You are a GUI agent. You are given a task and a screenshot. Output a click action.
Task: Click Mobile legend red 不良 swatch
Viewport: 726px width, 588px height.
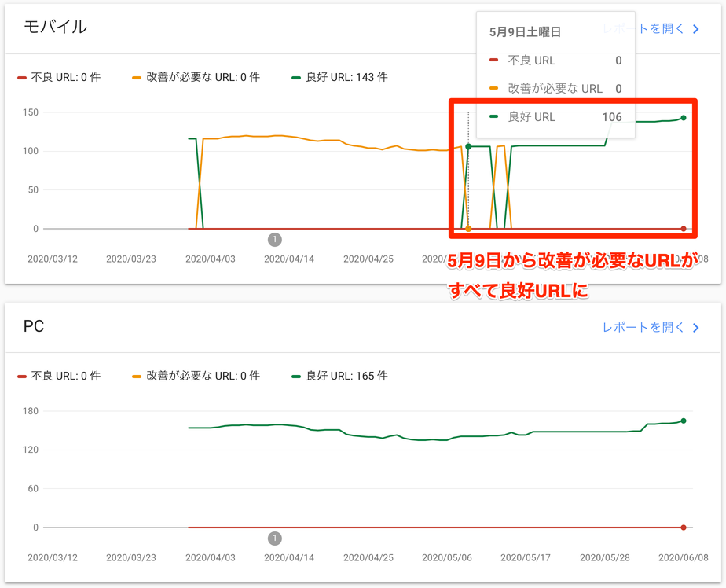(x=22, y=78)
